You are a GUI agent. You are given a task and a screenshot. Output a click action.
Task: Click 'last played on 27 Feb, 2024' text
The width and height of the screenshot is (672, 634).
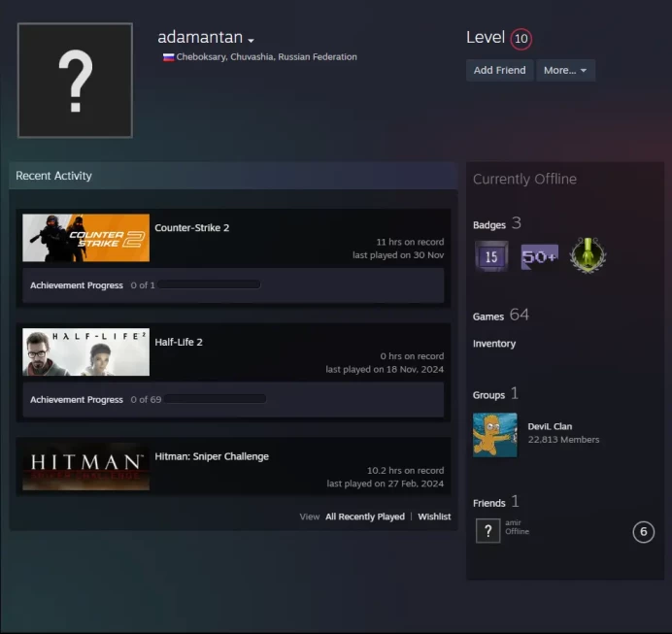[x=385, y=484]
